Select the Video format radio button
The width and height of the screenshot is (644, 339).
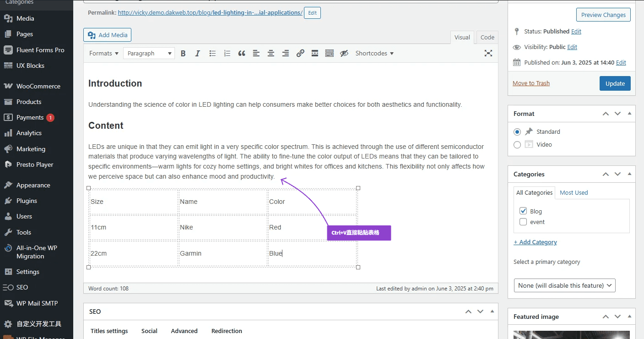(x=517, y=145)
